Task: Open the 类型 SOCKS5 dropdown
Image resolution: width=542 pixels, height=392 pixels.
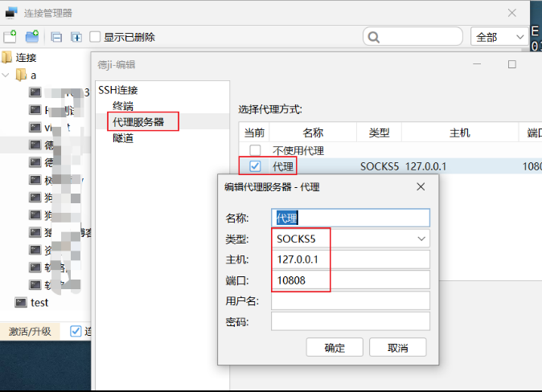Action: pyautogui.click(x=421, y=239)
